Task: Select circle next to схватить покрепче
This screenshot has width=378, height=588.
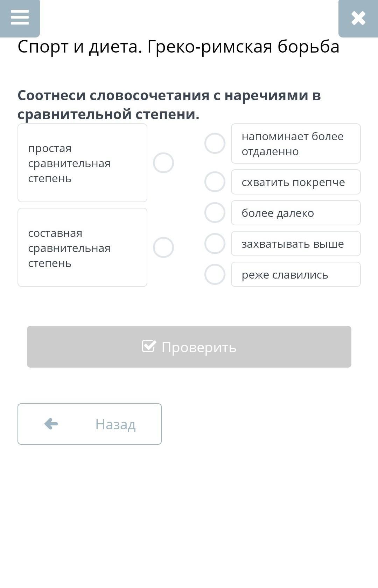Action: click(x=215, y=182)
